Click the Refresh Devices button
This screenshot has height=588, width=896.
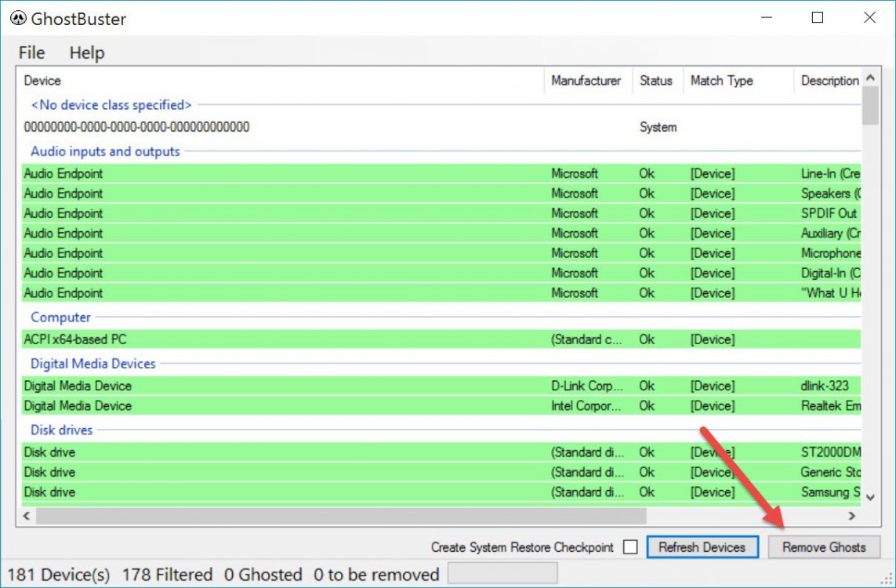(x=702, y=547)
